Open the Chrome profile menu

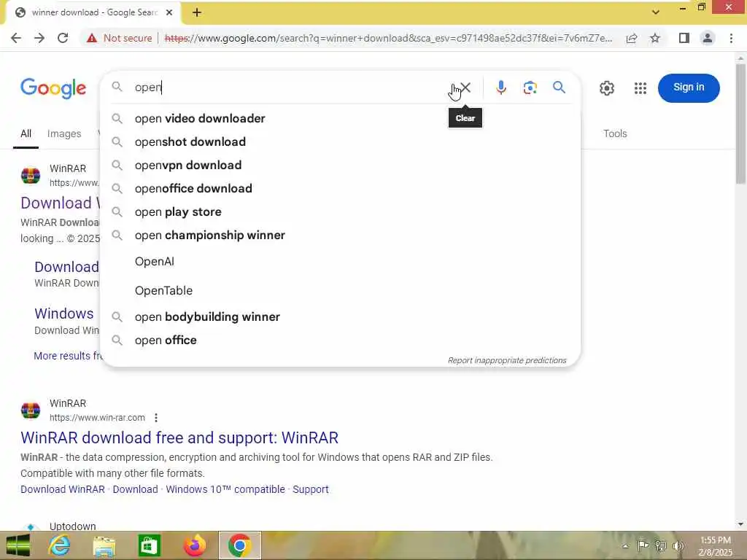pos(708,38)
